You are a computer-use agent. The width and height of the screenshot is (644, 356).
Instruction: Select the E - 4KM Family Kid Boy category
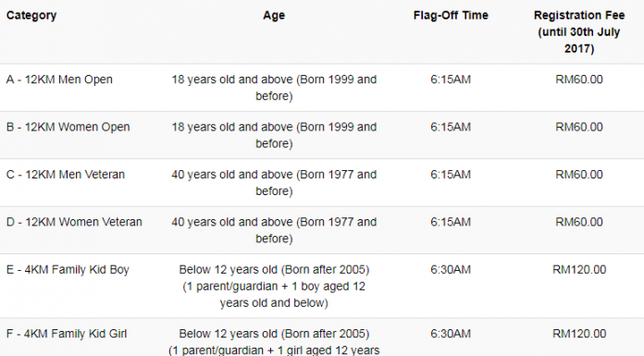point(68,270)
